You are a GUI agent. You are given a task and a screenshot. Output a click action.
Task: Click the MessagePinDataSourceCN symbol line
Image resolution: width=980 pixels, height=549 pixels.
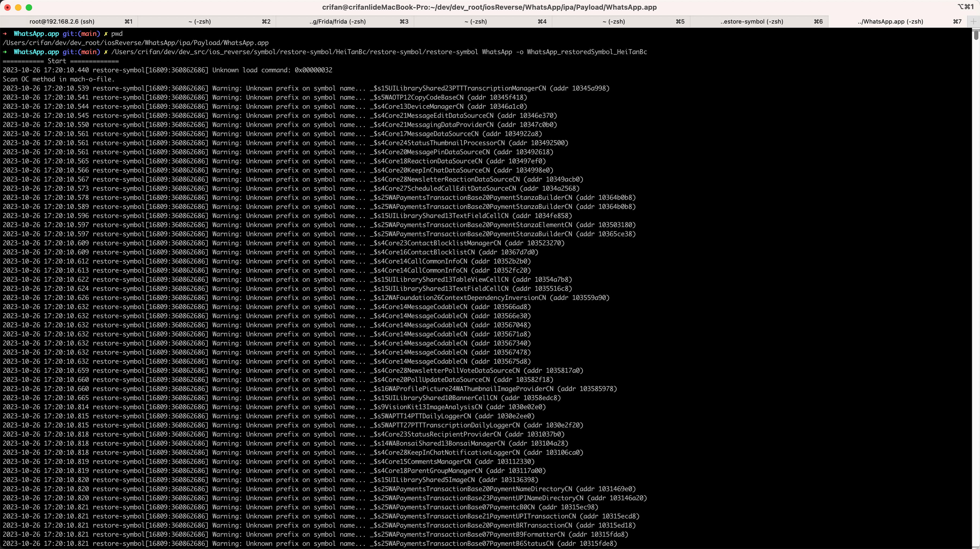(x=278, y=152)
